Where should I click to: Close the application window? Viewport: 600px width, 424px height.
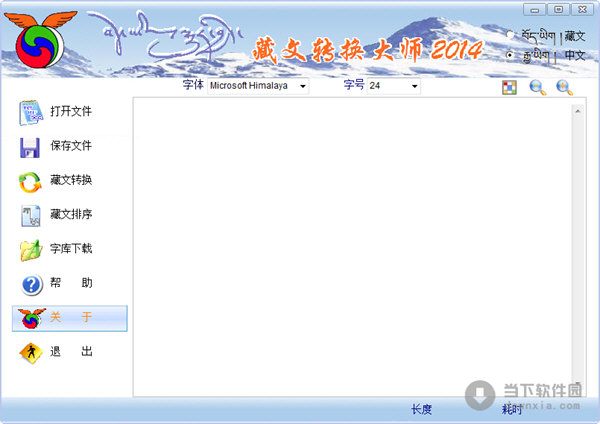[x=582, y=10]
